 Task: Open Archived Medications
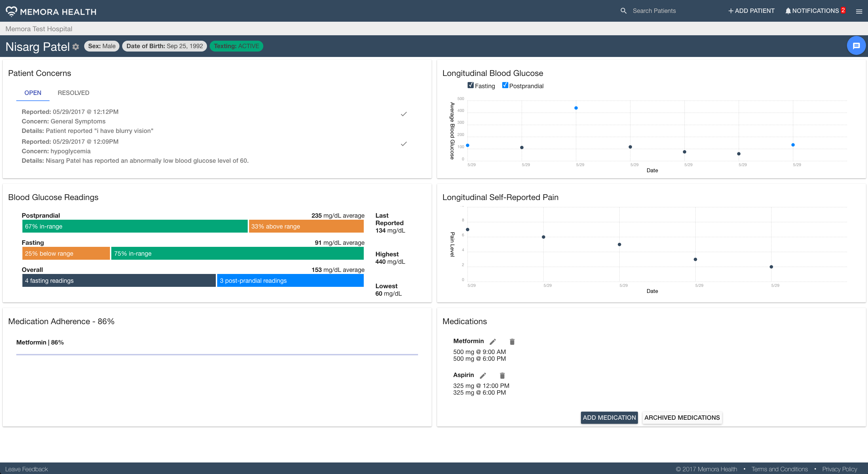pos(682,418)
